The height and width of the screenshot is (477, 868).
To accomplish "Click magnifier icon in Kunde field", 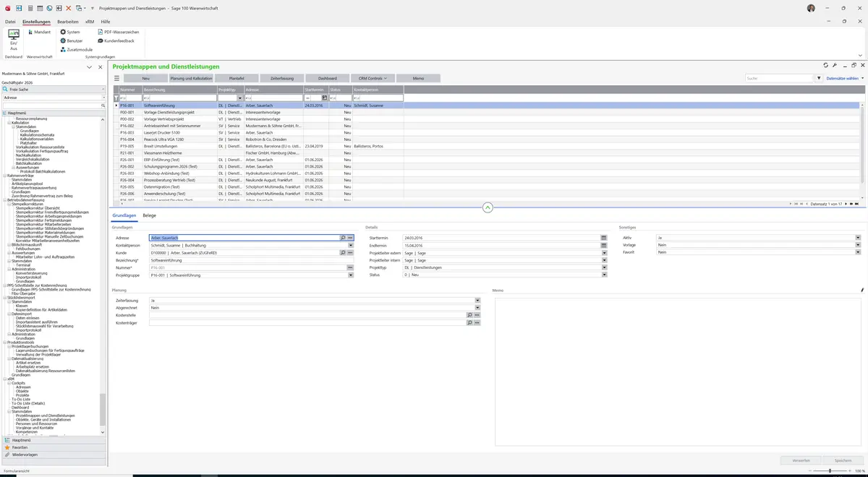I will 343,253.
